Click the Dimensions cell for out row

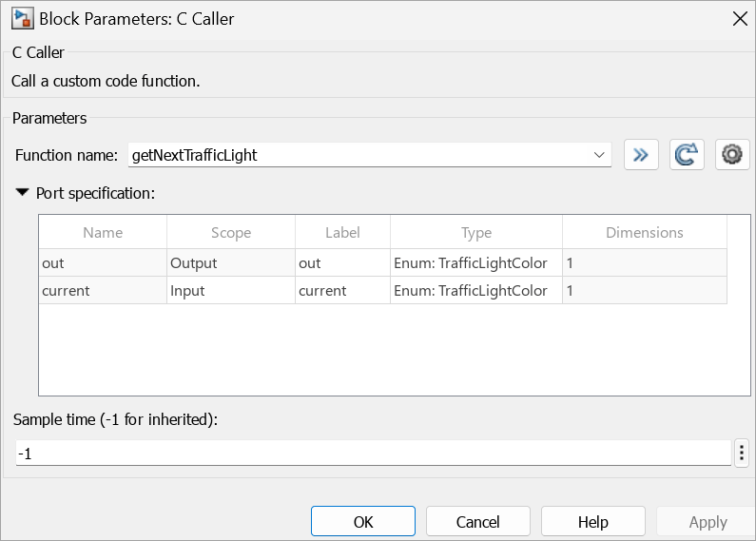[x=644, y=263]
